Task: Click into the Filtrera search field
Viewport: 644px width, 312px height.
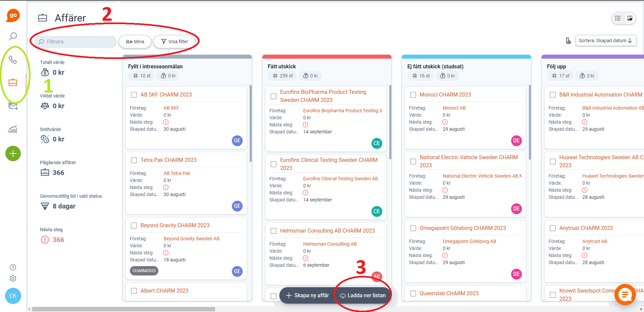Action: coord(75,42)
